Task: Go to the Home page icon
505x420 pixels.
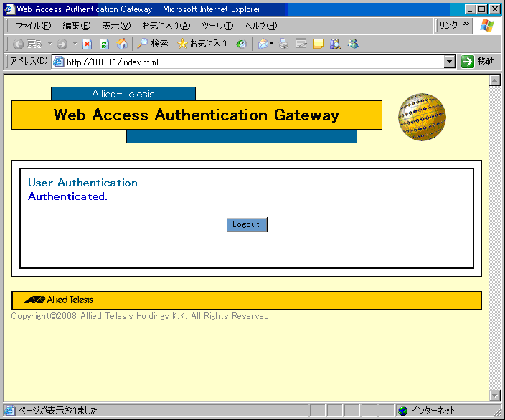Action: (122, 44)
